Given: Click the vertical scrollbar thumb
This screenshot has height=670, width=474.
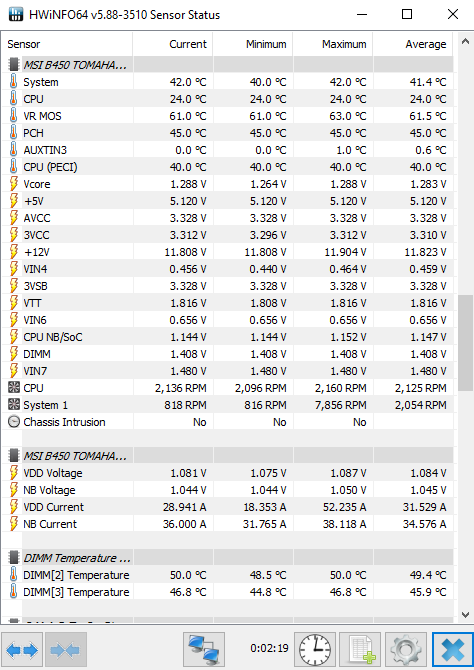Looking at the screenshot, I should coord(465,342).
